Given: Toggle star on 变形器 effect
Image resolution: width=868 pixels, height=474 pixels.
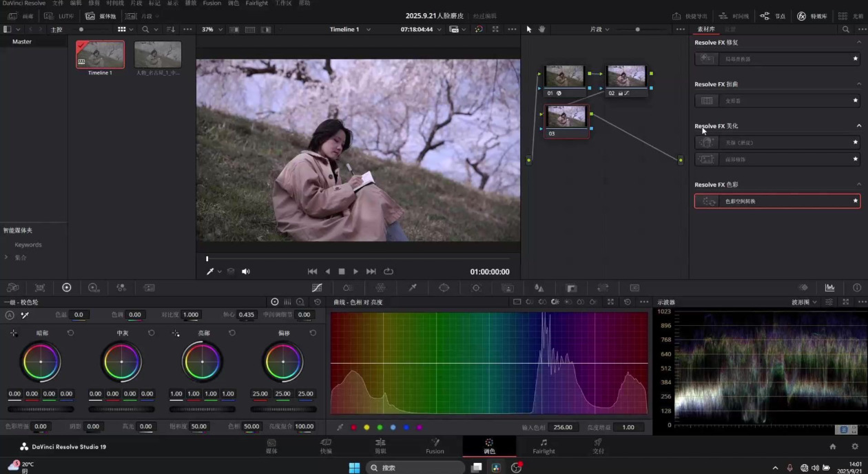Looking at the screenshot, I should click(x=856, y=101).
